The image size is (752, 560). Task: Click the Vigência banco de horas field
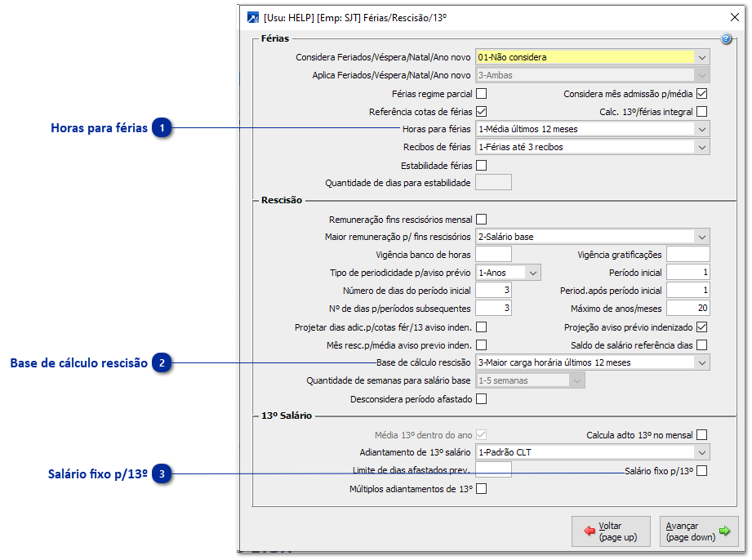tap(493, 255)
